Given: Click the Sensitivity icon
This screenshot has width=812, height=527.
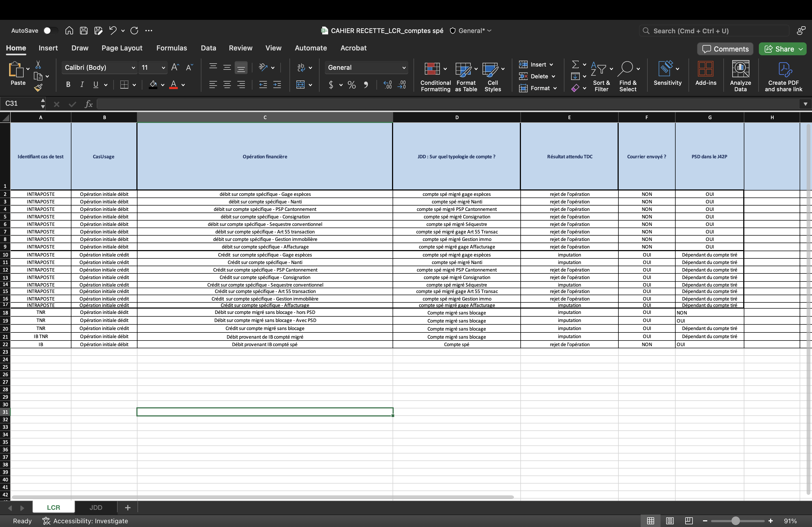Looking at the screenshot, I should pos(665,69).
